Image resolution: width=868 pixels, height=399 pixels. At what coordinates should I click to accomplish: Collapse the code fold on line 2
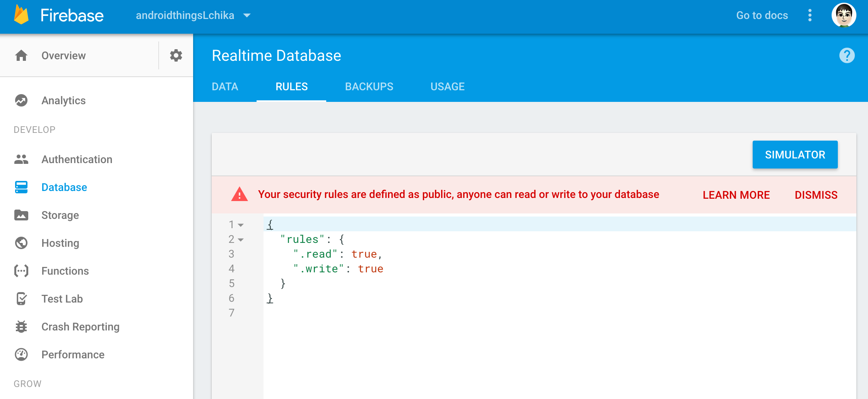241,240
